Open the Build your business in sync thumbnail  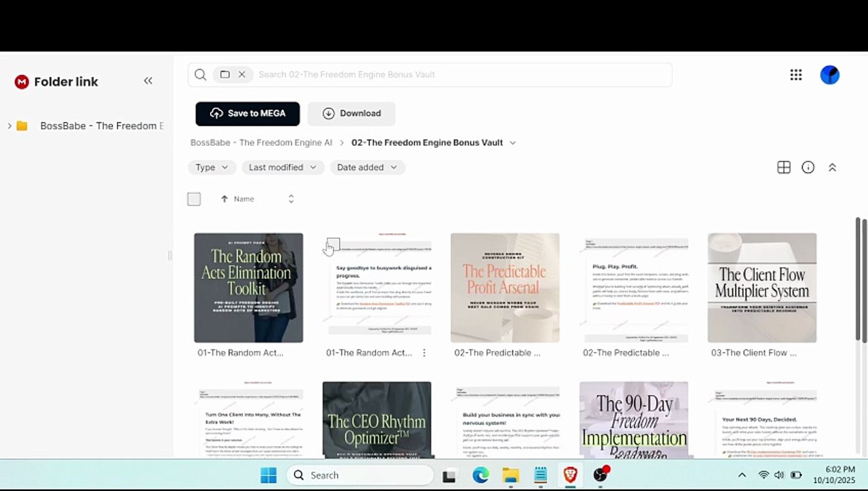coord(505,420)
